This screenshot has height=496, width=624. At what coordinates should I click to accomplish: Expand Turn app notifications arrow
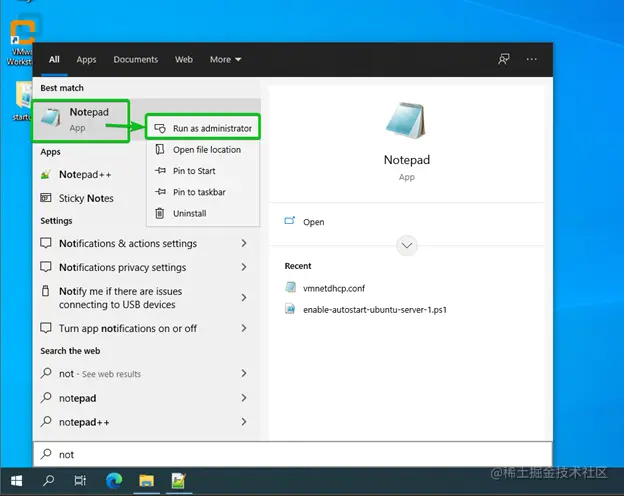click(x=244, y=328)
